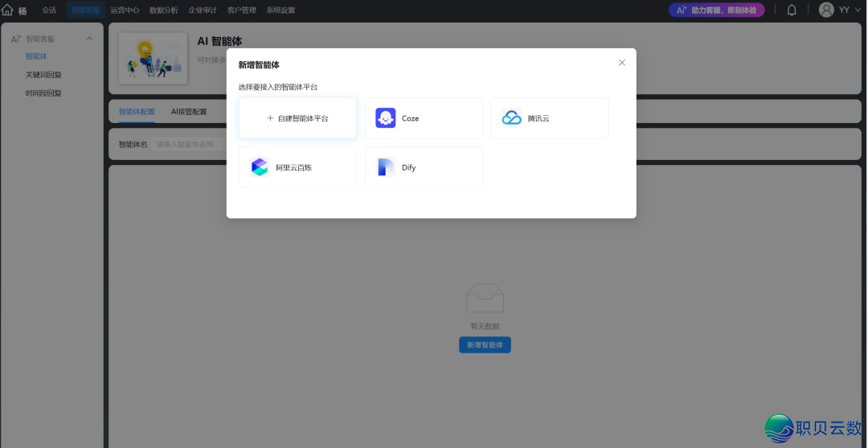Open the 系统设置 menu
This screenshot has width=868, height=448.
(x=280, y=10)
